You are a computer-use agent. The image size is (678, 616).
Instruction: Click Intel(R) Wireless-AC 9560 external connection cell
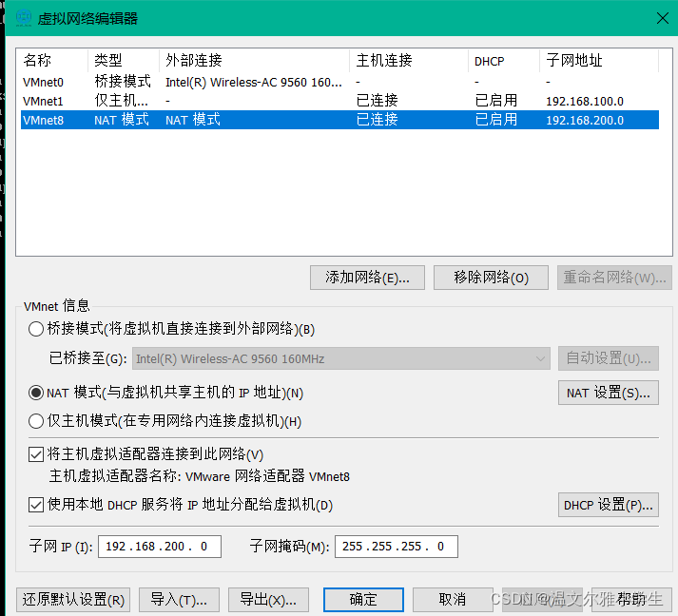point(254,82)
